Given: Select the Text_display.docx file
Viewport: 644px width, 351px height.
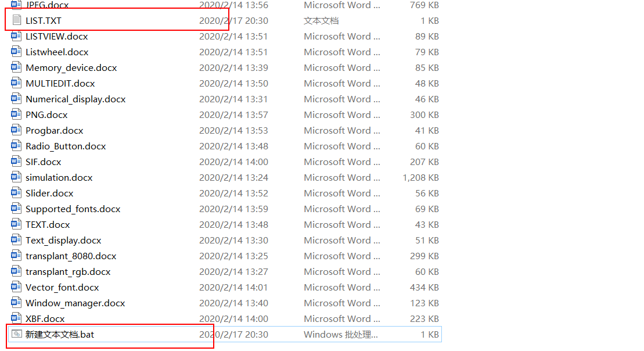Looking at the screenshot, I should click(63, 240).
